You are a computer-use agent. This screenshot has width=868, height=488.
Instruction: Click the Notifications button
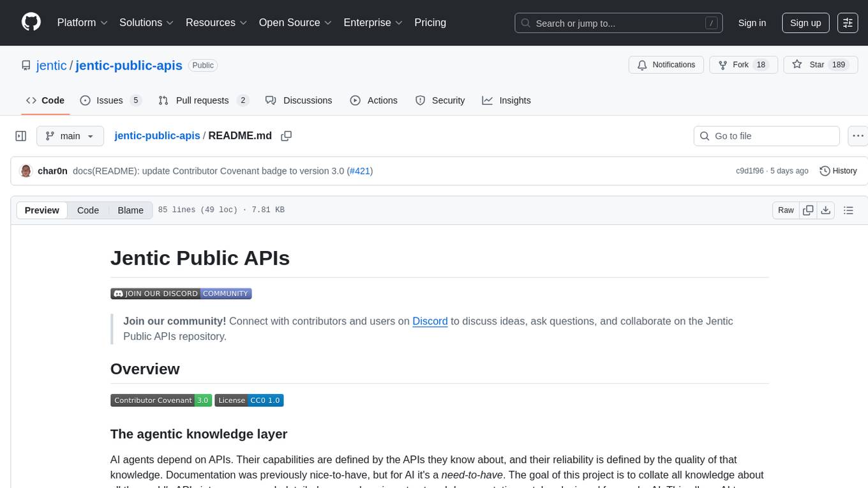(x=666, y=65)
